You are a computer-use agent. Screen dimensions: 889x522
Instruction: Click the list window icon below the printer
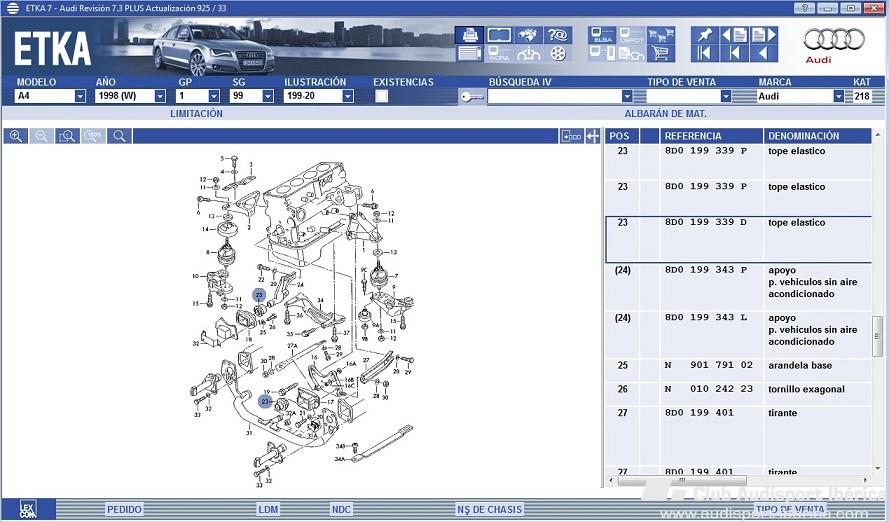469,54
